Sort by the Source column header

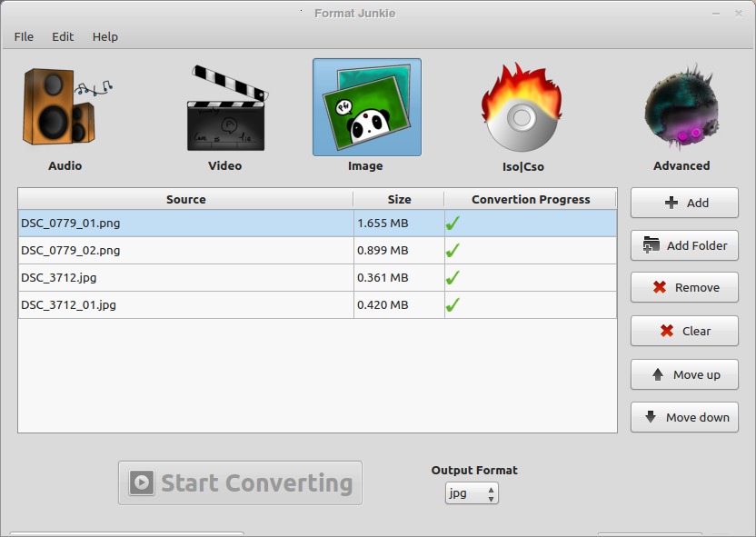(185, 199)
